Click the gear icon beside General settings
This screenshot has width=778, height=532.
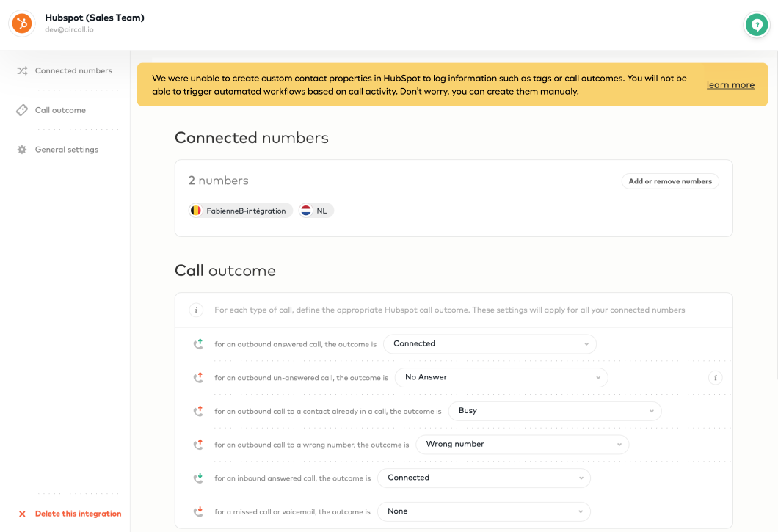pos(22,150)
